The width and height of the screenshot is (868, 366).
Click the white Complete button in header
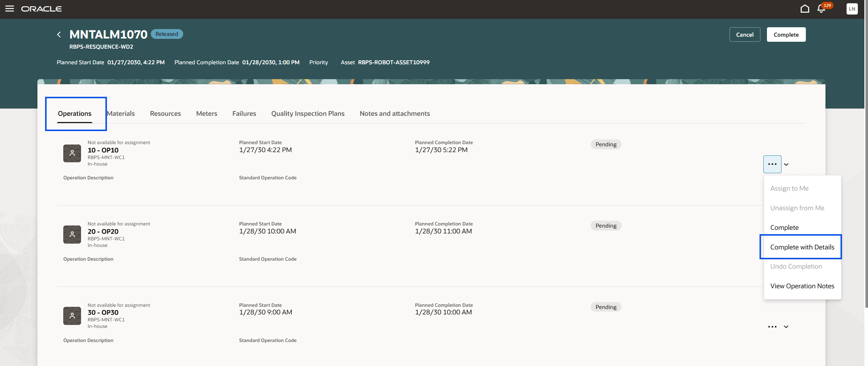(x=786, y=35)
